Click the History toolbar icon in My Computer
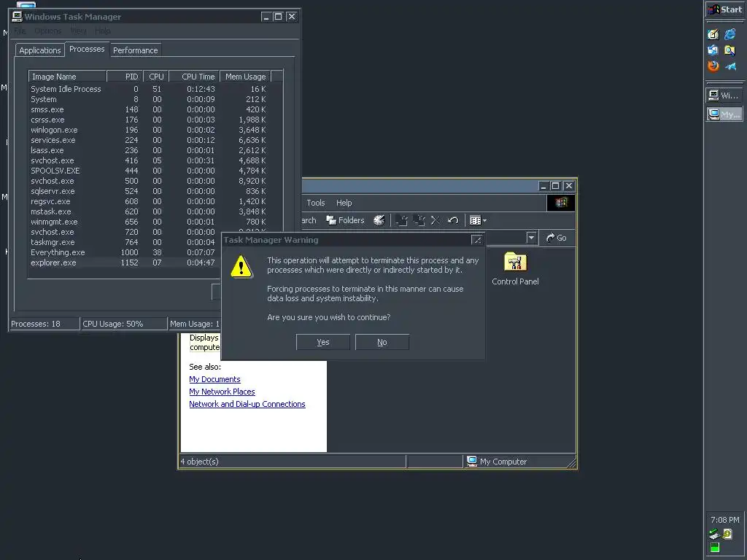The height and width of the screenshot is (560, 747). [x=379, y=220]
